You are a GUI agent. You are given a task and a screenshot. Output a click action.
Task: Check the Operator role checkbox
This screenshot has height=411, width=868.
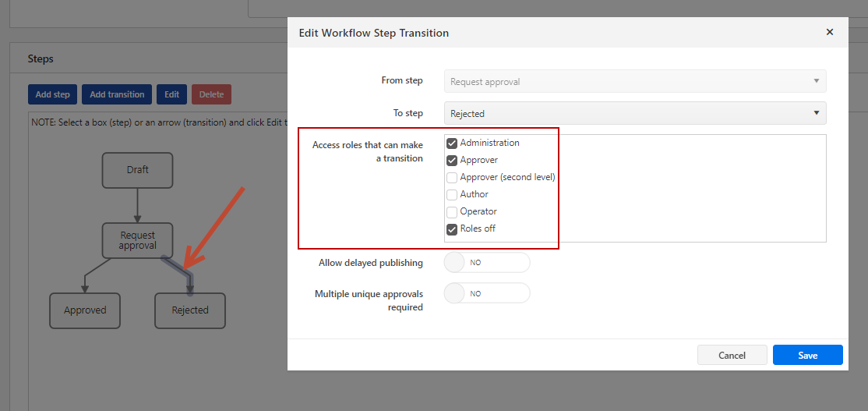452,212
